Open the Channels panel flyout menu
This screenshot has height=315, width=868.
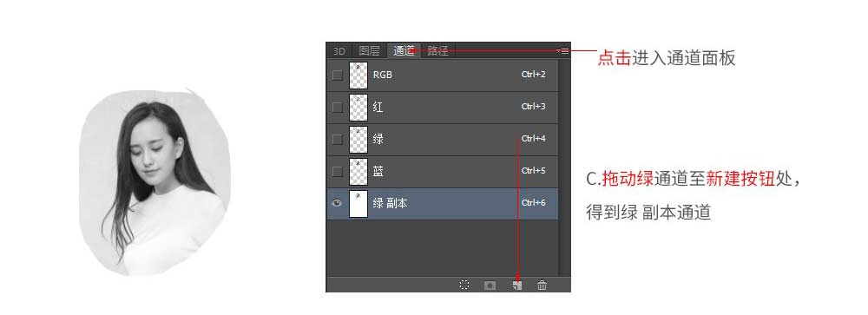tap(563, 50)
